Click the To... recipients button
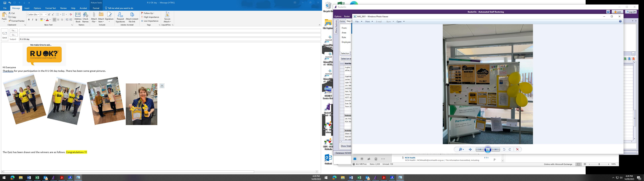The image size is (644, 181). (x=13, y=31)
